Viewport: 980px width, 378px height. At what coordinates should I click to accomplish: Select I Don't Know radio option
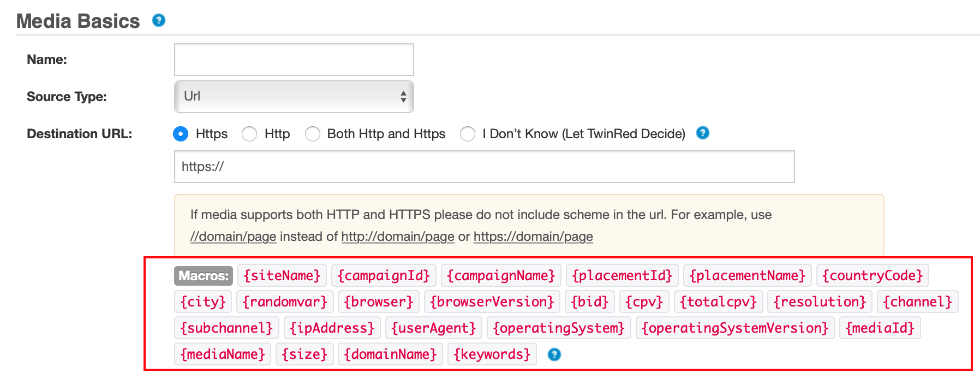(x=468, y=134)
